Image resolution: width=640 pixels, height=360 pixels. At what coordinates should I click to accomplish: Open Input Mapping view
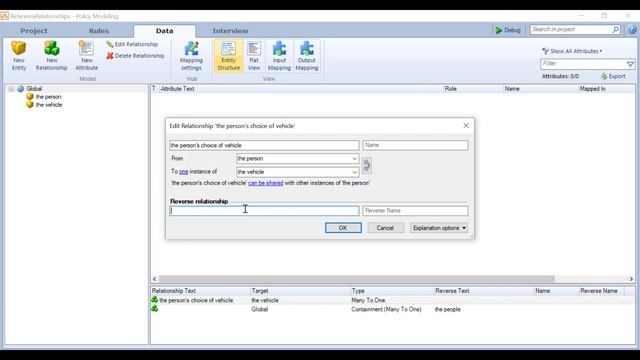coord(279,56)
